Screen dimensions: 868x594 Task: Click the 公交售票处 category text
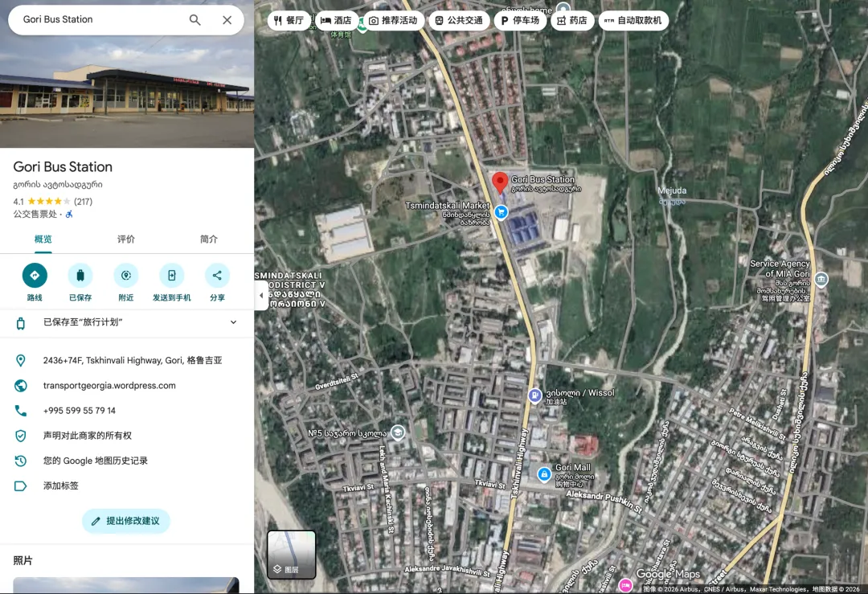tap(35, 215)
